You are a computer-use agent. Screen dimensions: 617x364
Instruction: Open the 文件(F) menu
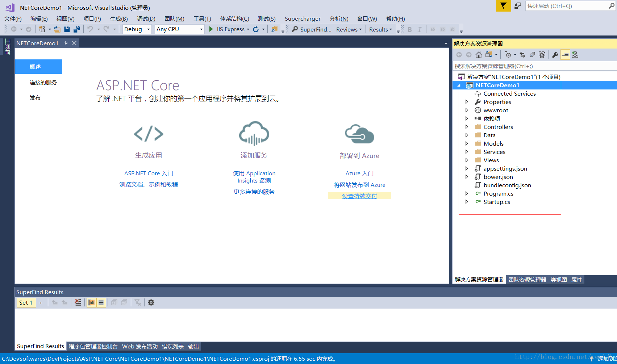(x=13, y=18)
